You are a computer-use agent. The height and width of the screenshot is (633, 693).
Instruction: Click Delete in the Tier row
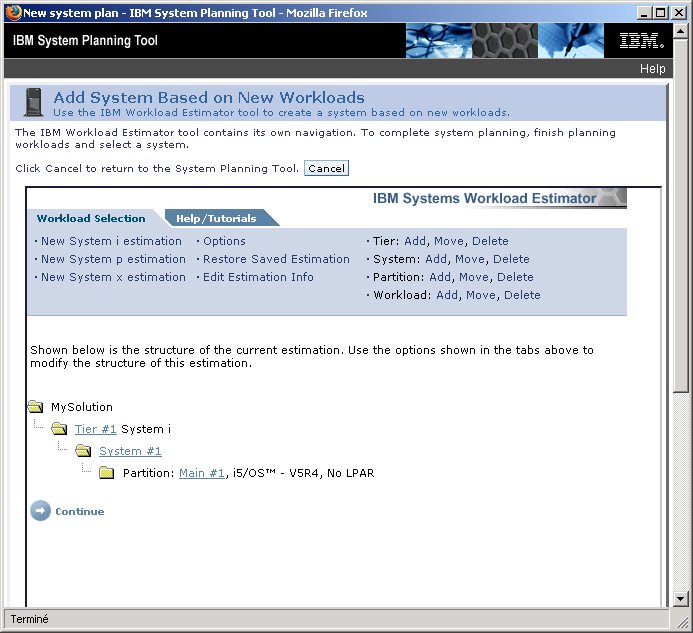[490, 241]
